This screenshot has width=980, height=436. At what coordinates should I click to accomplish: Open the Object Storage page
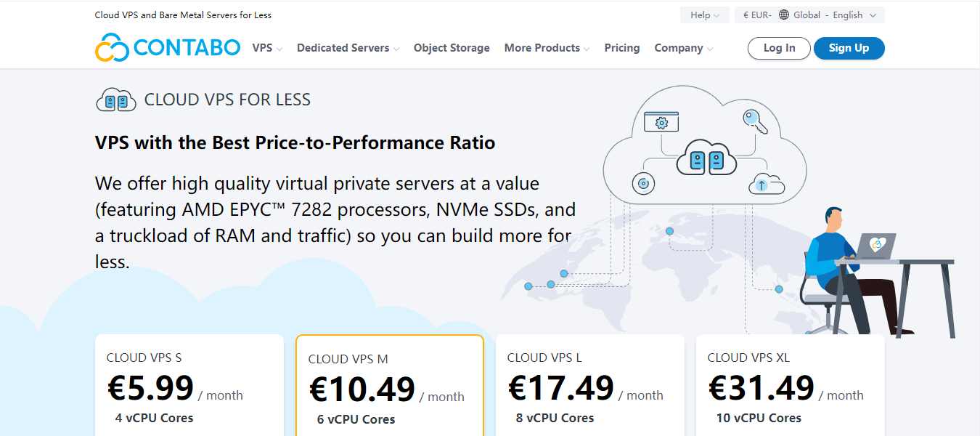452,48
